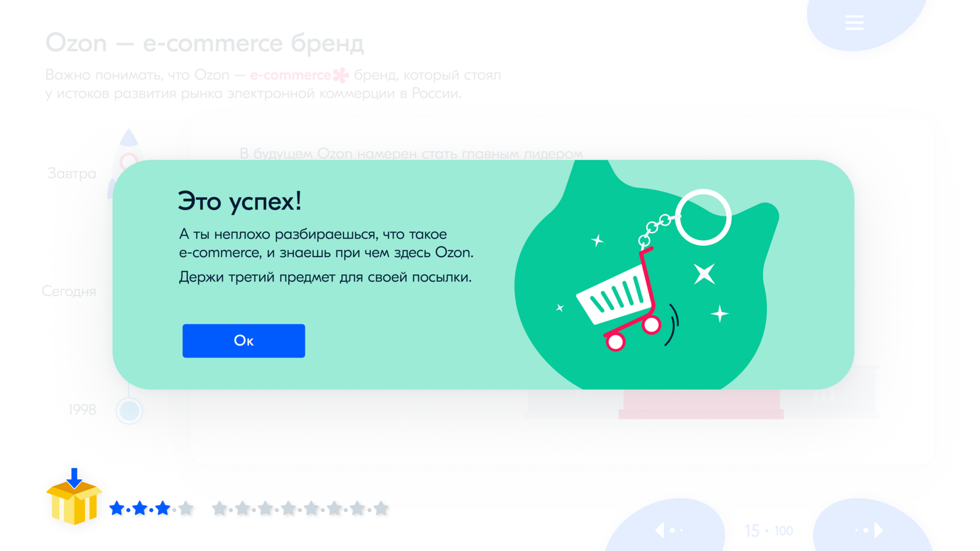Screen dimensions: 980x551
Task: Click the third blue progress star
Action: pos(163,508)
